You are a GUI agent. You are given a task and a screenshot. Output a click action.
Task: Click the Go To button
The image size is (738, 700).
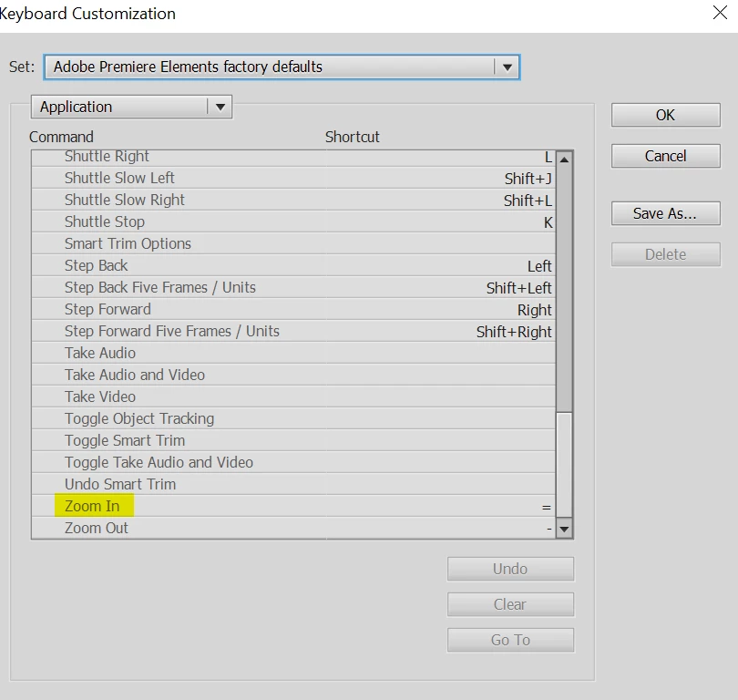510,640
